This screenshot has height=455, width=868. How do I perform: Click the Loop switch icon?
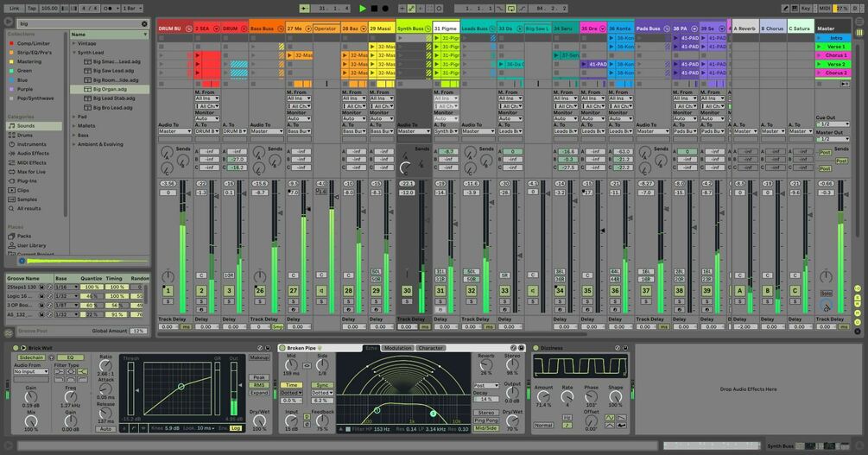click(511, 9)
